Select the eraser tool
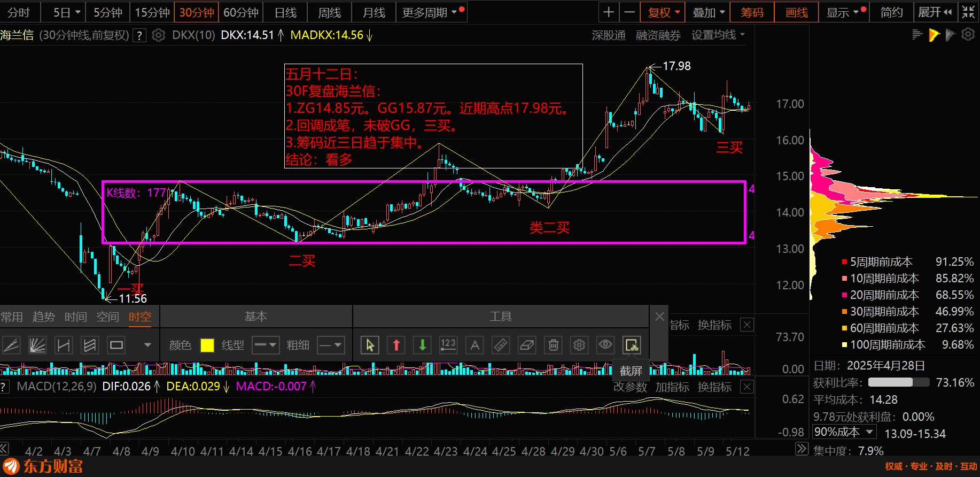980x477 pixels. pyautogui.click(x=527, y=345)
